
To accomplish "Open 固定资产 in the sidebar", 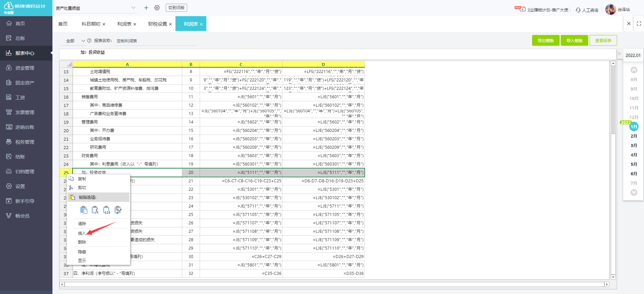I will [25, 83].
